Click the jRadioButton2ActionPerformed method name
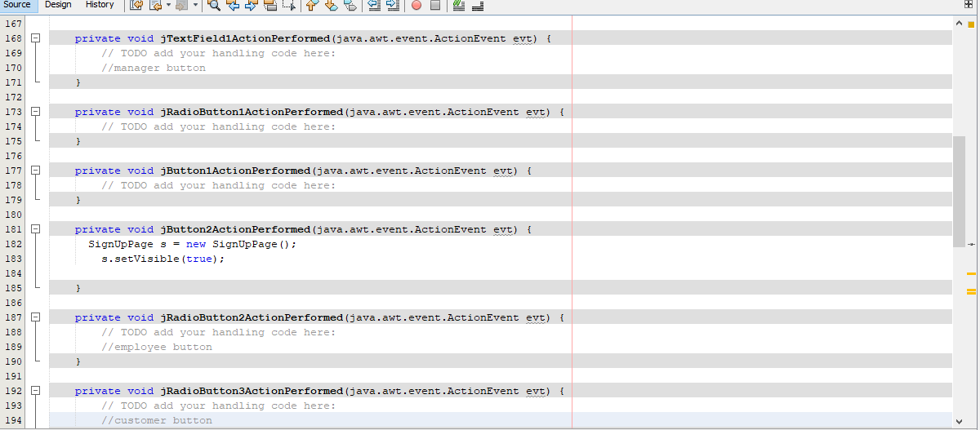Image resolution: width=980 pixels, height=430 pixels. (x=252, y=317)
